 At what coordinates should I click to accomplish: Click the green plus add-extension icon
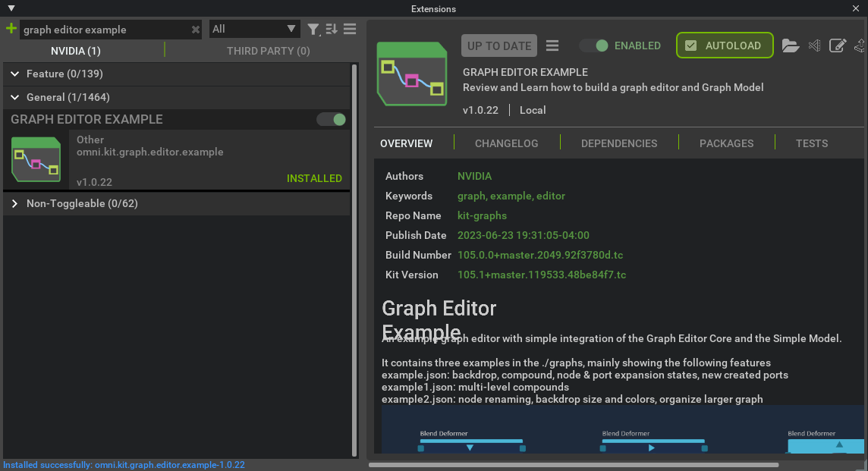11,29
